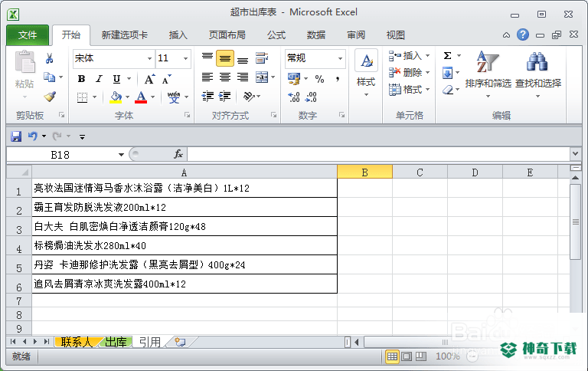Switch to 页面布局 ribbon tab
588x371 pixels.
pyautogui.click(x=227, y=35)
